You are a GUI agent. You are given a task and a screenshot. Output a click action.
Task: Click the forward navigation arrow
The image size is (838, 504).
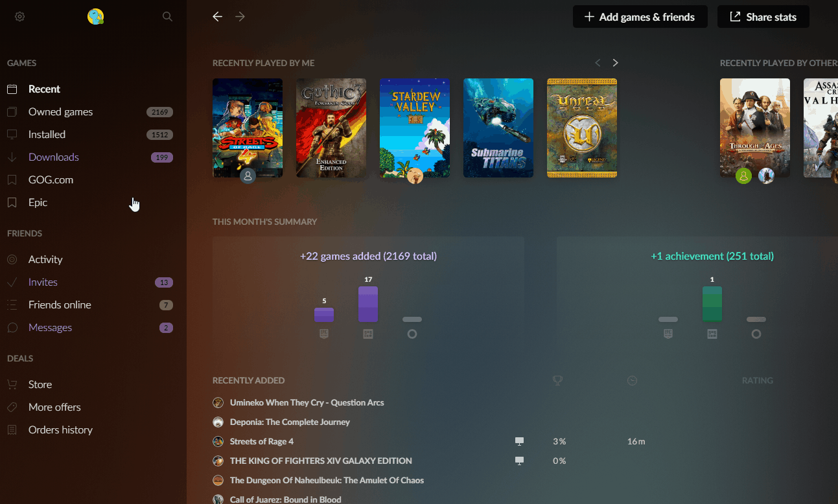(240, 17)
